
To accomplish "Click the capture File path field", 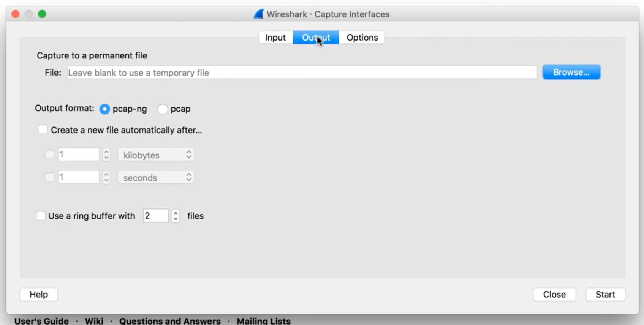I will click(x=302, y=73).
